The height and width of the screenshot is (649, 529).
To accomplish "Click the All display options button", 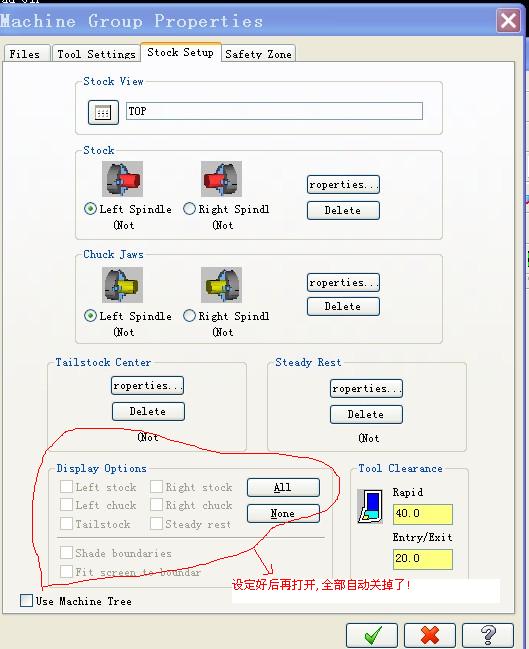I will pos(283,488).
